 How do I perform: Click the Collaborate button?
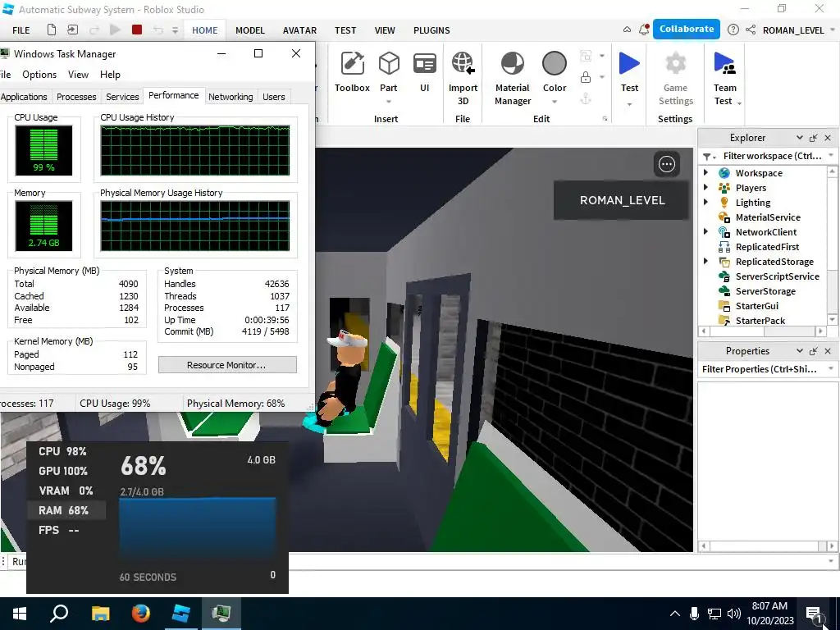coord(687,29)
